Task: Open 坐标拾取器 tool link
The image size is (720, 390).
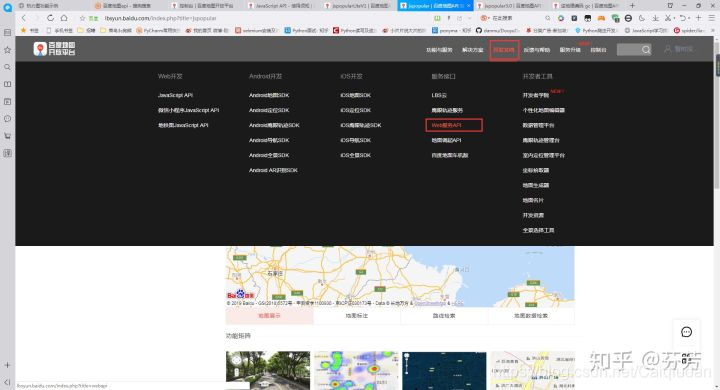Action: coord(536,170)
